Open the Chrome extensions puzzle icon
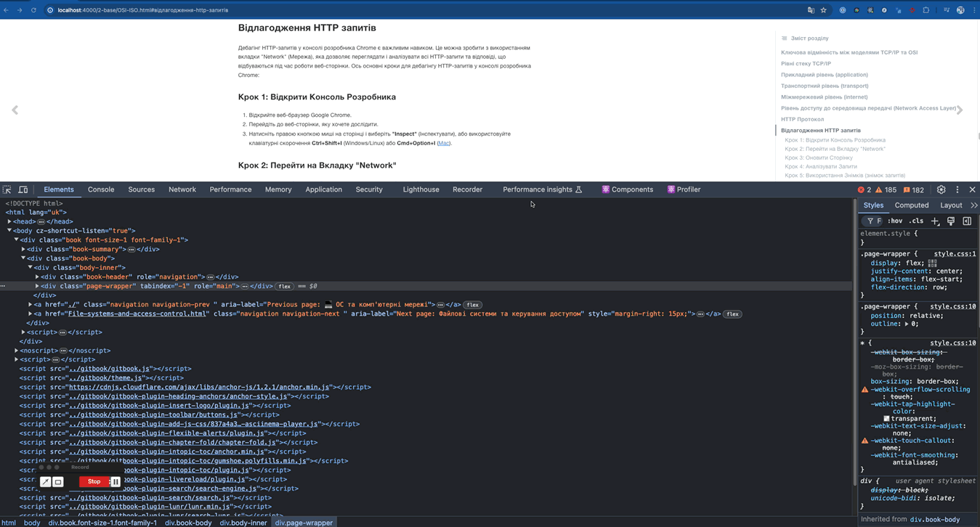980x527 pixels. click(926, 10)
